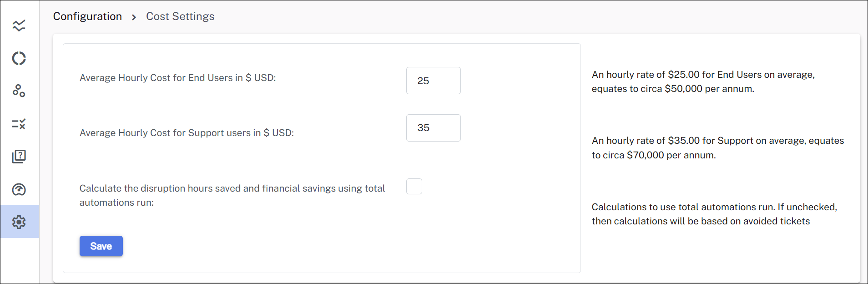Focus the End Users hourly cost field
This screenshot has height=284, width=868.
pos(433,81)
